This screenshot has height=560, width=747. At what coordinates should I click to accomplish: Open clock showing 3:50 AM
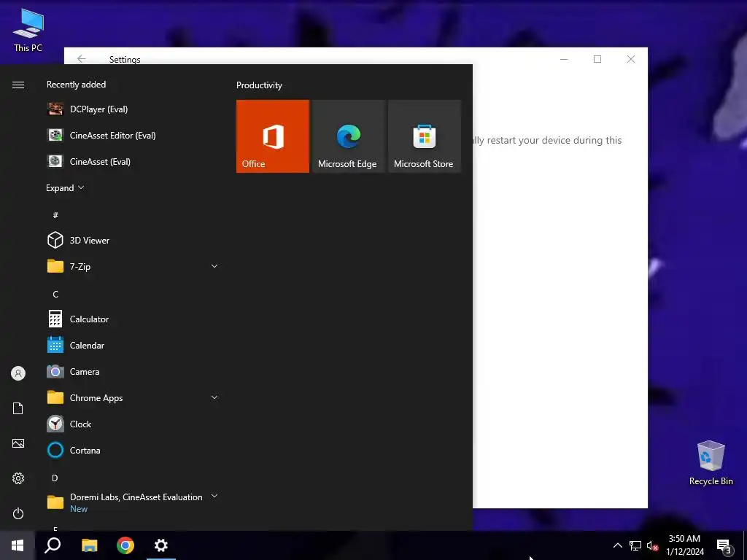(x=684, y=545)
